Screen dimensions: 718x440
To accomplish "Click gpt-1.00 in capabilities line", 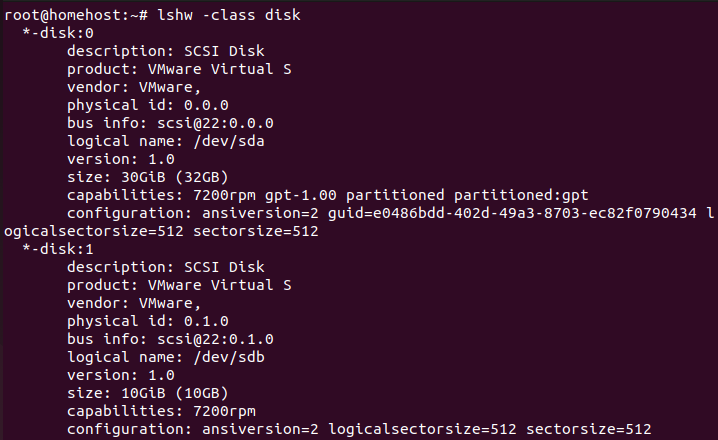I will pos(300,196).
